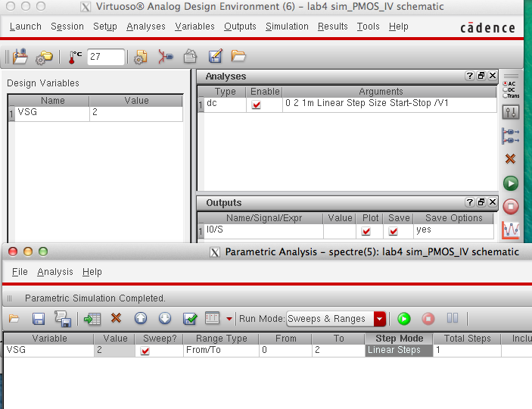Click the pause button in Parametric Analysis
532x409 pixels.
point(453,318)
